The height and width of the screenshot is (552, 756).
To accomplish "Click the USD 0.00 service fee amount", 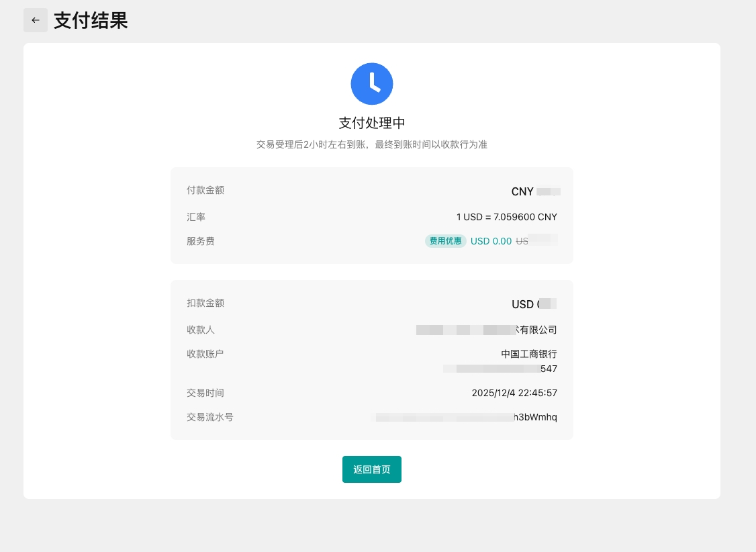I will click(491, 241).
